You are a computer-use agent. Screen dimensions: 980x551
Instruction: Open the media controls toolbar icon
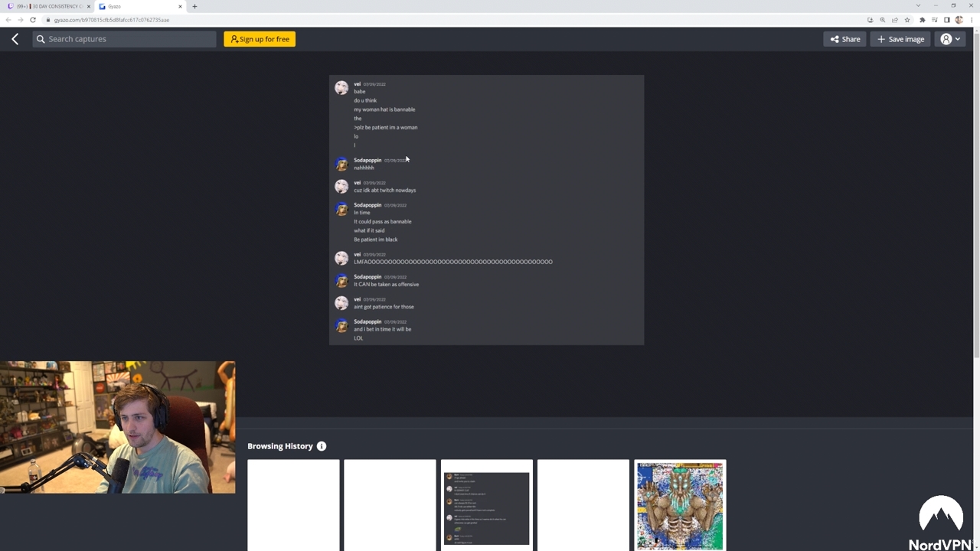click(934, 20)
